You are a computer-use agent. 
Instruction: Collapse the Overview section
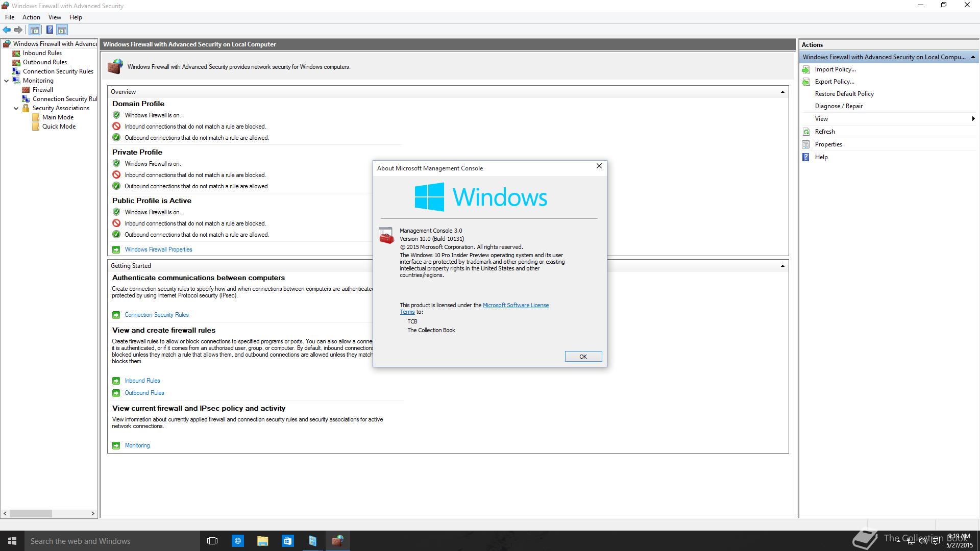tap(782, 92)
